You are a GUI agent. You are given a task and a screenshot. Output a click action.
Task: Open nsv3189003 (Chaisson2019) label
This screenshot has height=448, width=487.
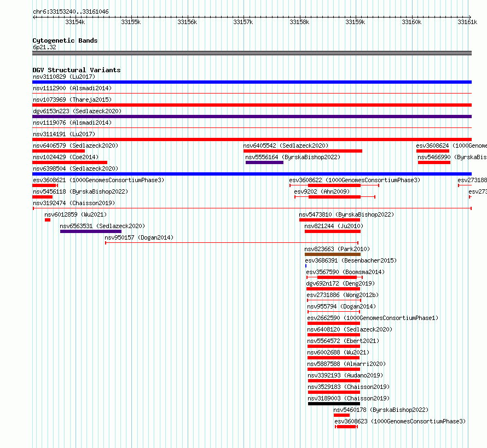click(x=349, y=398)
